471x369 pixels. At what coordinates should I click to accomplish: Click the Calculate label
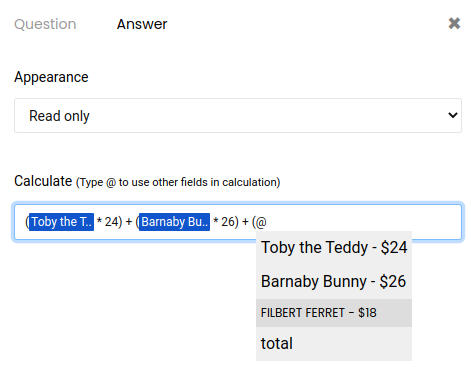point(43,181)
